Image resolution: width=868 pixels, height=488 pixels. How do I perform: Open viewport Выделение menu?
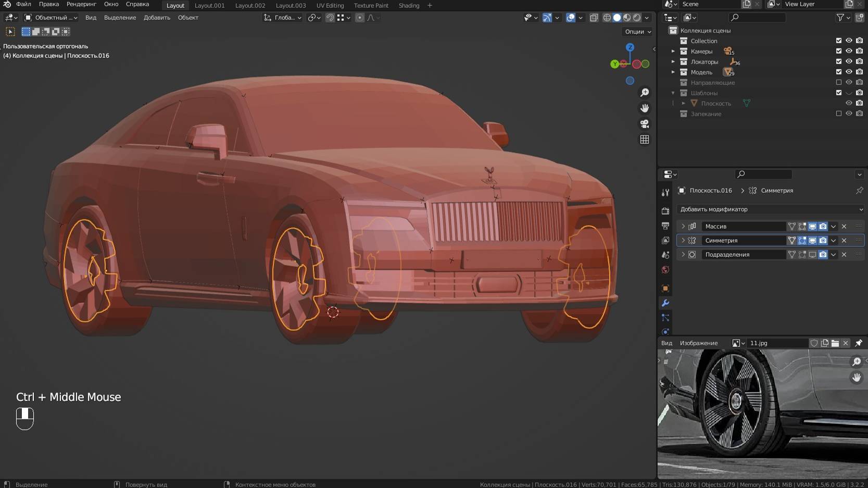coord(120,17)
